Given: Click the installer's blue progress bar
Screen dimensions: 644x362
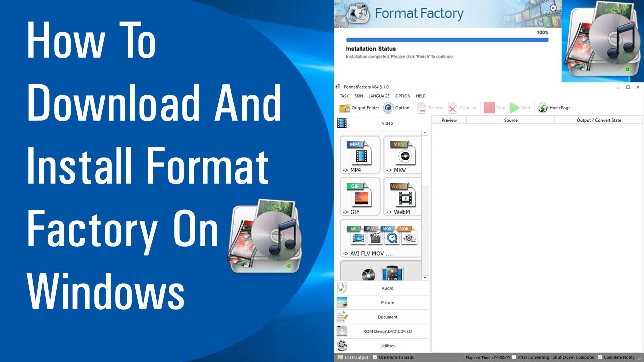Looking at the screenshot, I should tap(447, 39).
